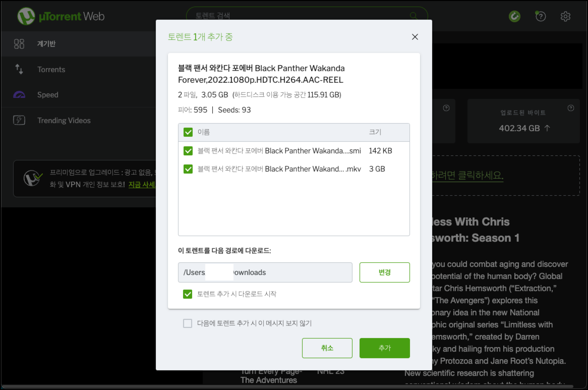The image size is (588, 390).
Task: Click the green add-torrent magnet icon
Action: [x=514, y=16]
